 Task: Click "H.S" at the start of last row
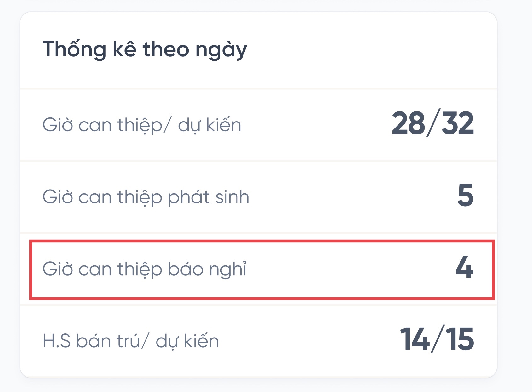57,341
